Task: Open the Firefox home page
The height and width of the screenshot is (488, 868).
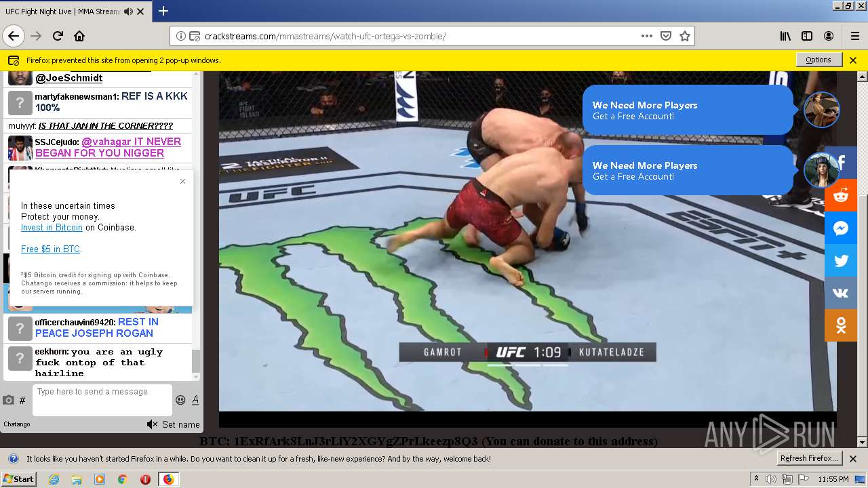Action: pos(79,36)
